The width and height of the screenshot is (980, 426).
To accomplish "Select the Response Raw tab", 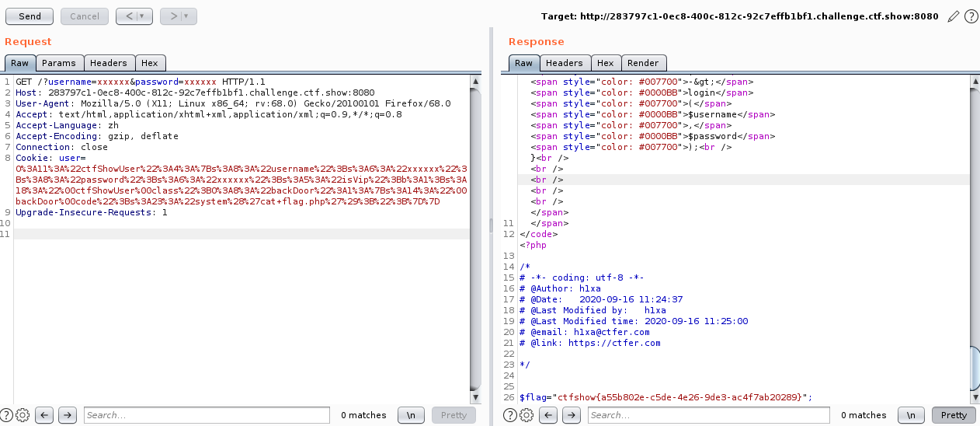I will 523,63.
